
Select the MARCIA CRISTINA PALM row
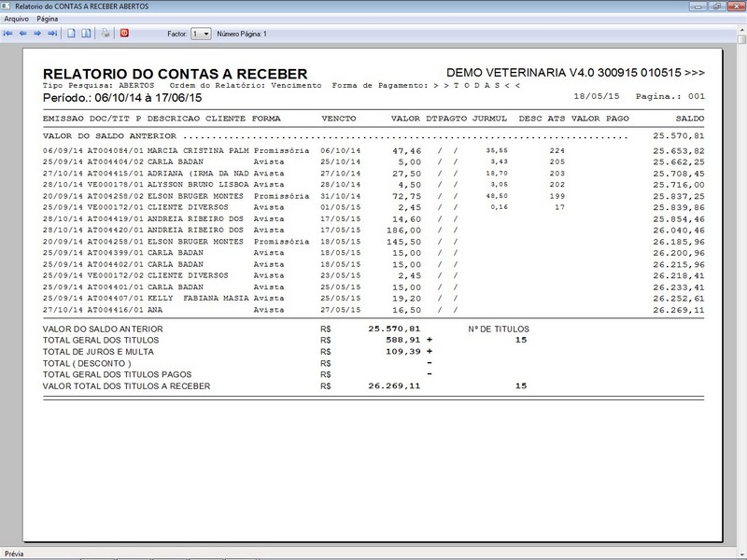coord(373,150)
